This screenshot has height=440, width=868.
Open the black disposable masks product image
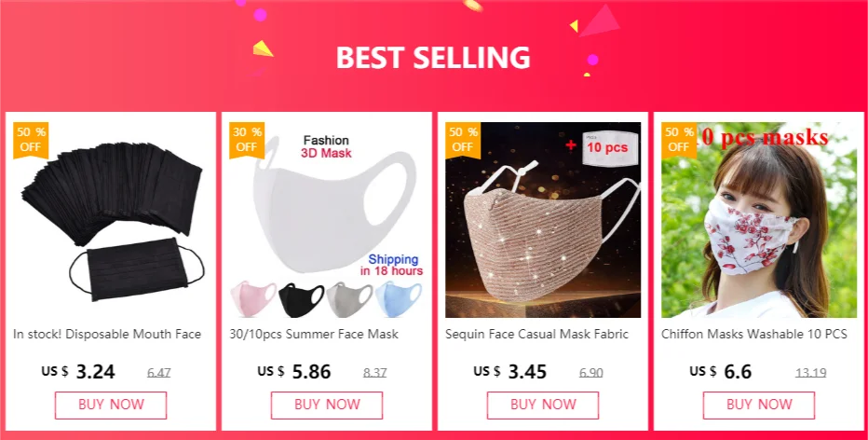click(111, 220)
